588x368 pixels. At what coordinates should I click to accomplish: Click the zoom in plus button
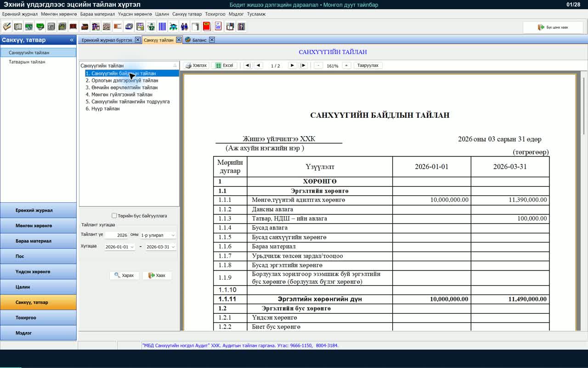click(x=347, y=65)
